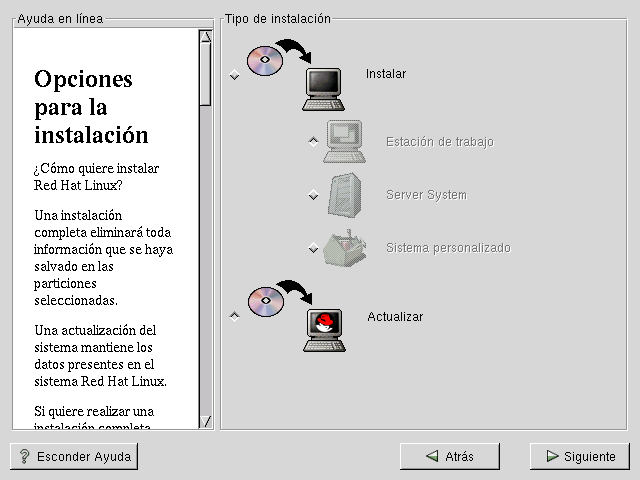Click the green back arrow icon
The width and height of the screenshot is (640, 480).
pos(432,456)
